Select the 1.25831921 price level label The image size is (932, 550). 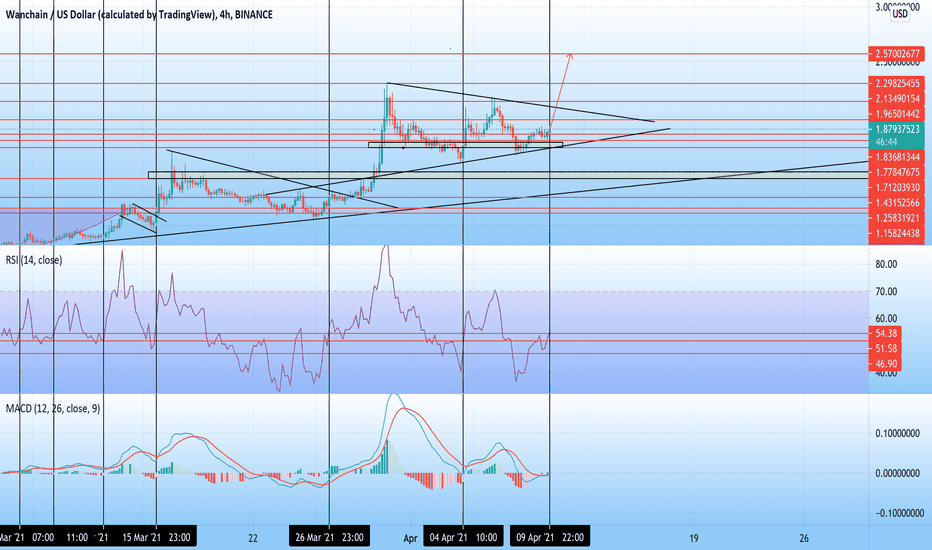[x=896, y=218]
